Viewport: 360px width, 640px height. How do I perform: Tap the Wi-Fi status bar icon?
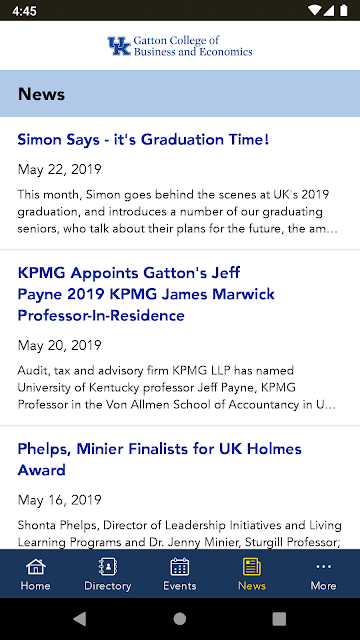[x=314, y=11]
